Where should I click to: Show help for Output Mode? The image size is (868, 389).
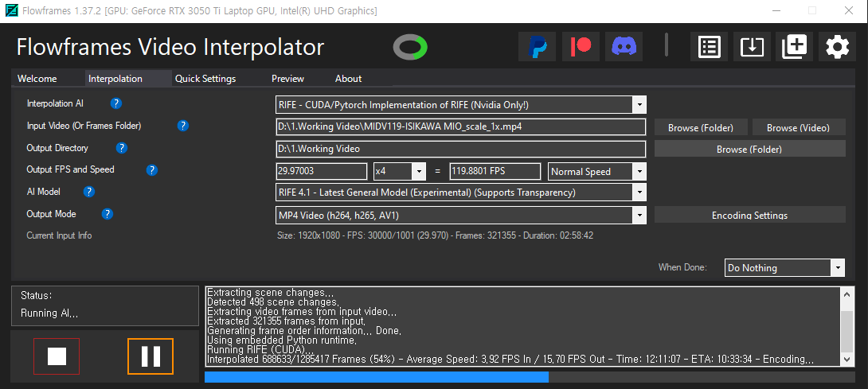click(108, 214)
